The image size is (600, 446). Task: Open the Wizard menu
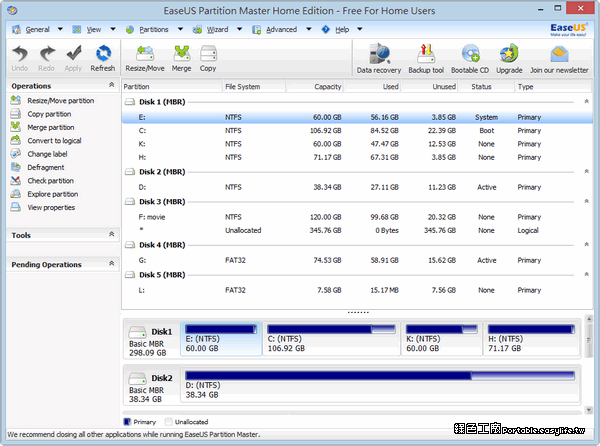(x=217, y=29)
